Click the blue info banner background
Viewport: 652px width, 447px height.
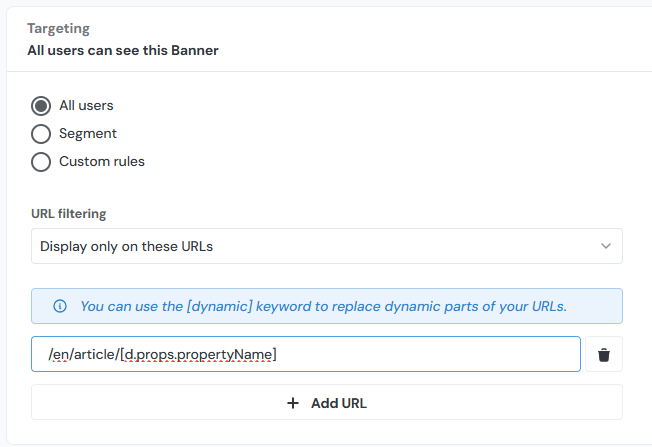(598, 306)
